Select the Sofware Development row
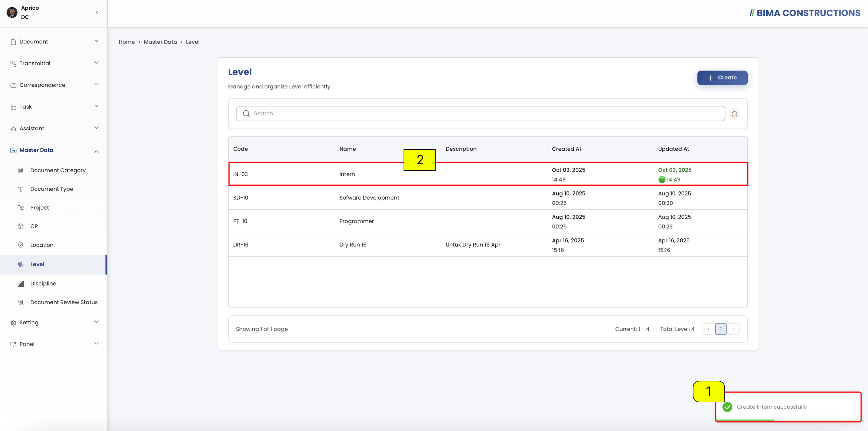 pos(488,198)
